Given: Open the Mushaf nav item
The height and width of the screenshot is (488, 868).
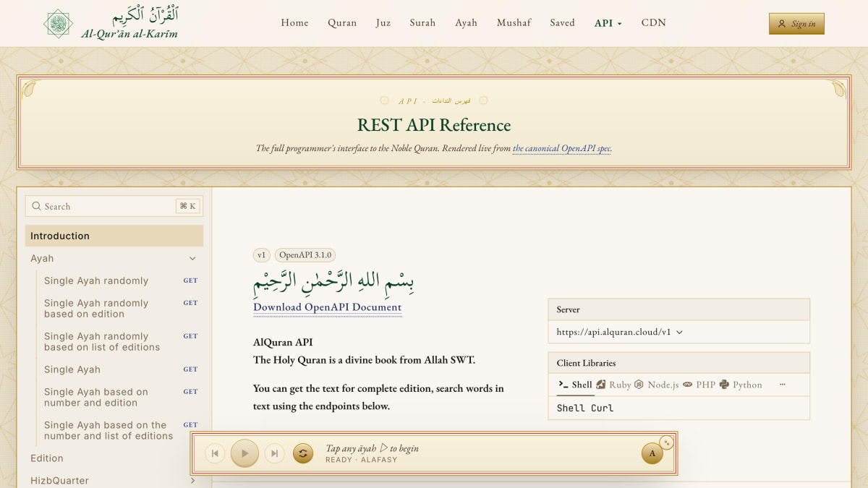Looking at the screenshot, I should tap(514, 23).
